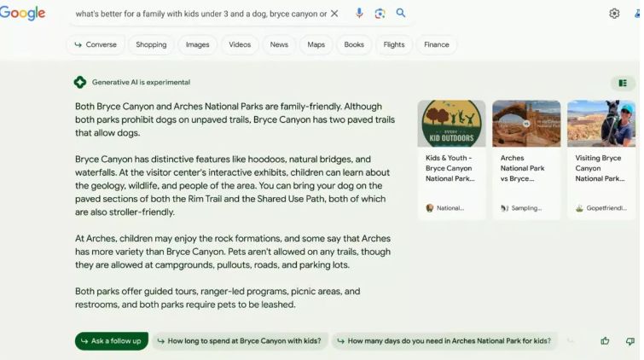Switch to News results

coord(279,44)
